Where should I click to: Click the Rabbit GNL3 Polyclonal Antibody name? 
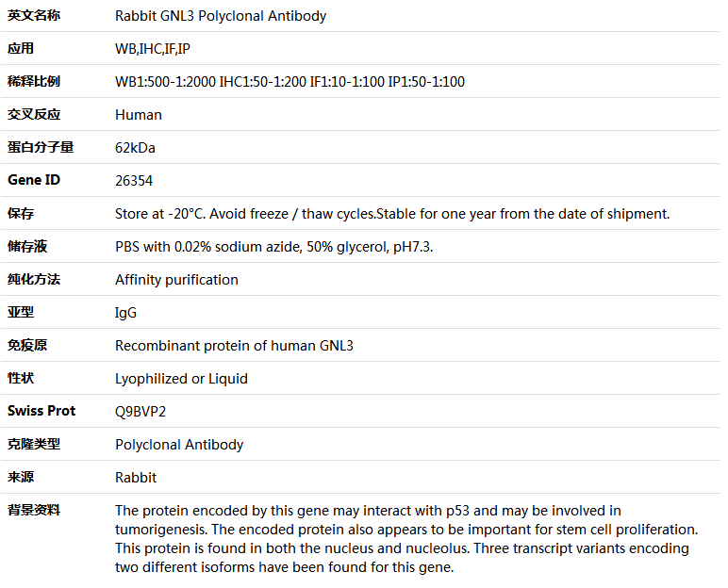pos(221,16)
